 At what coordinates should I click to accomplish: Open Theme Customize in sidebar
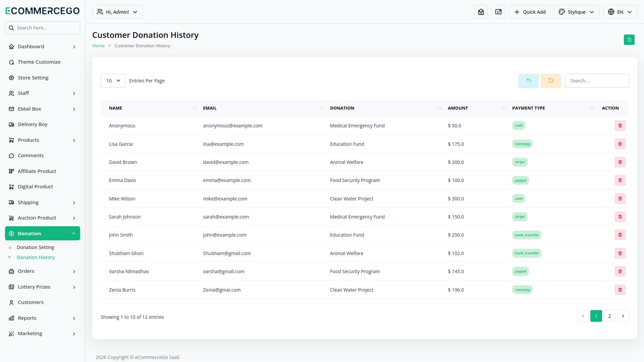click(43, 62)
